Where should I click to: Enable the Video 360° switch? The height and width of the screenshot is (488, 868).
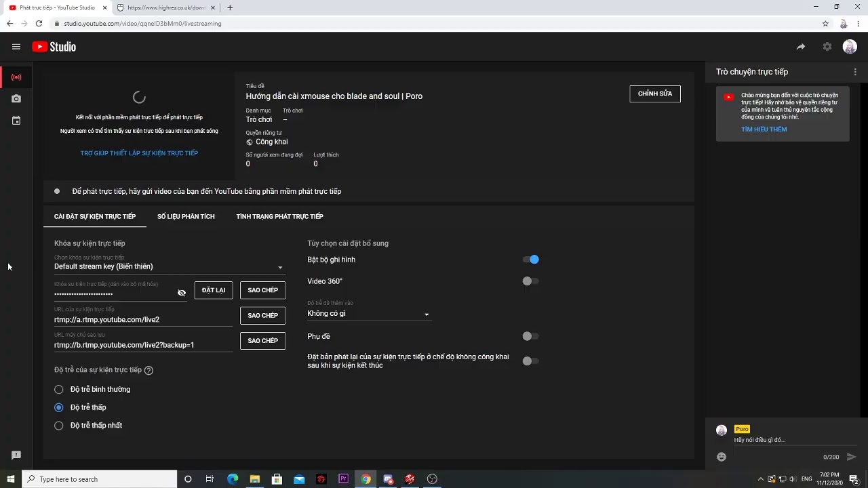coord(530,281)
